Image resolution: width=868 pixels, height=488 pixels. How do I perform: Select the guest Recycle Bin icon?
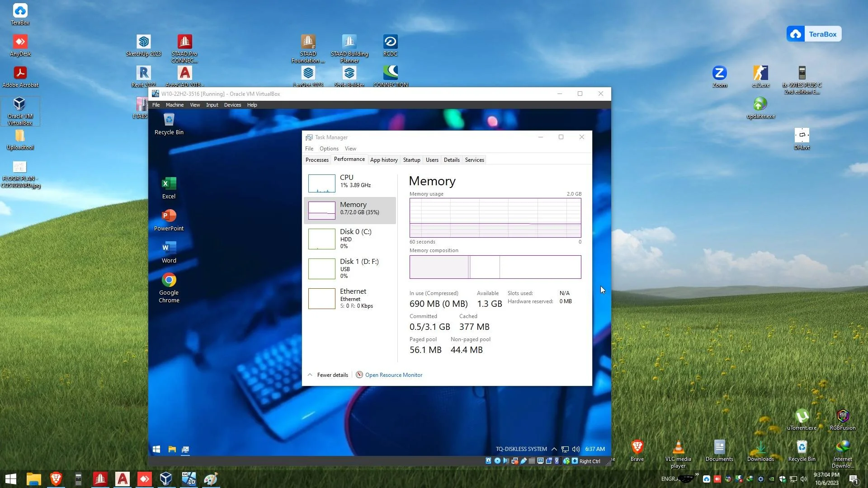coord(169,124)
